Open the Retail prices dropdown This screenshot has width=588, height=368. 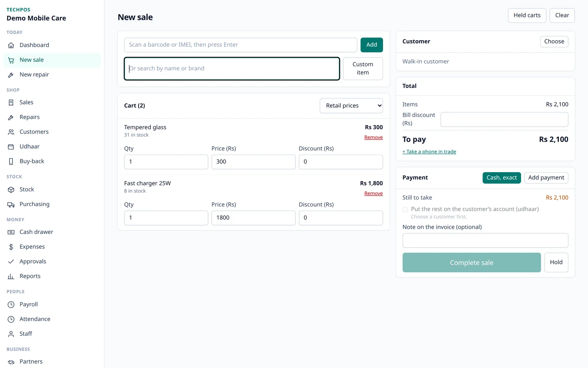coord(351,106)
